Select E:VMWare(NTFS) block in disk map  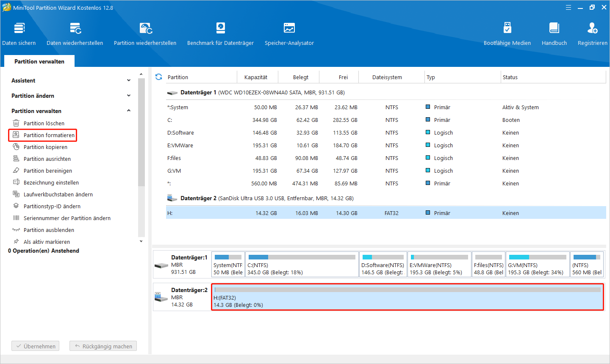point(439,265)
